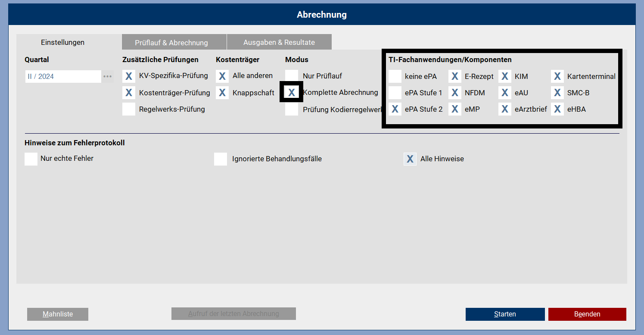Open the Quartal picker ellipsis button
Viewport: 644px width, 335px height.
click(x=107, y=76)
